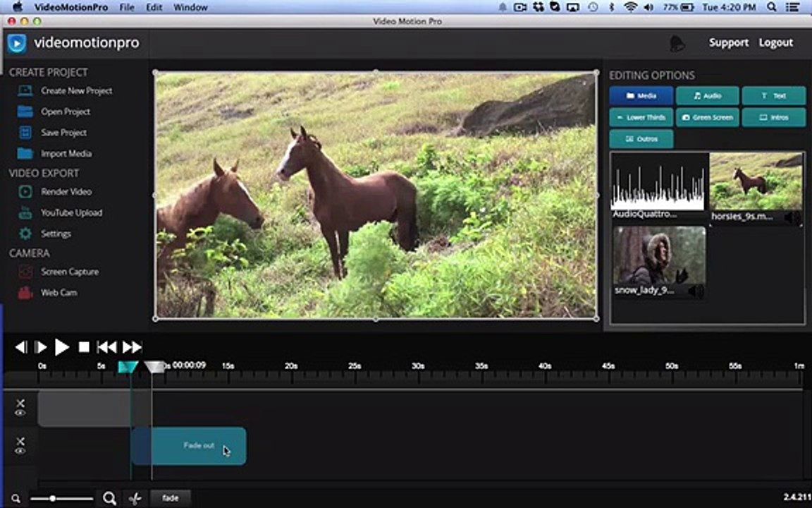Click the Apple menu icon
Screen dimensions: 812x508
17,7
